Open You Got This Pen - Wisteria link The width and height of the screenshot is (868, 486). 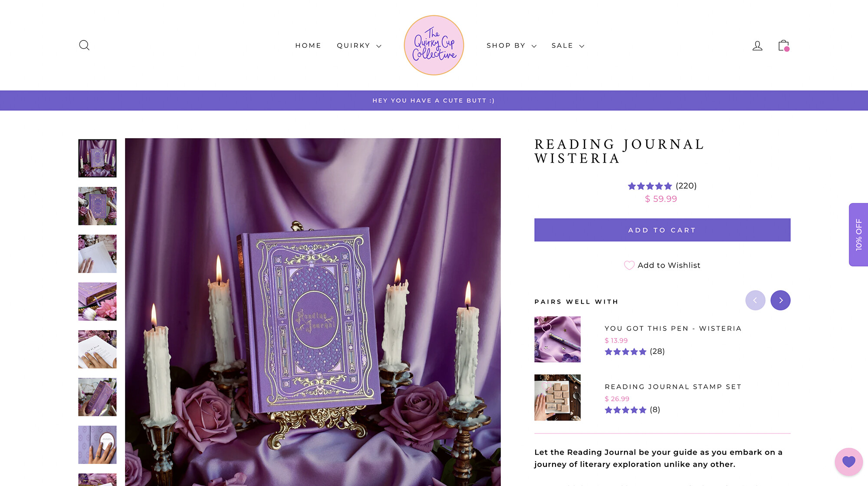pos(673,328)
